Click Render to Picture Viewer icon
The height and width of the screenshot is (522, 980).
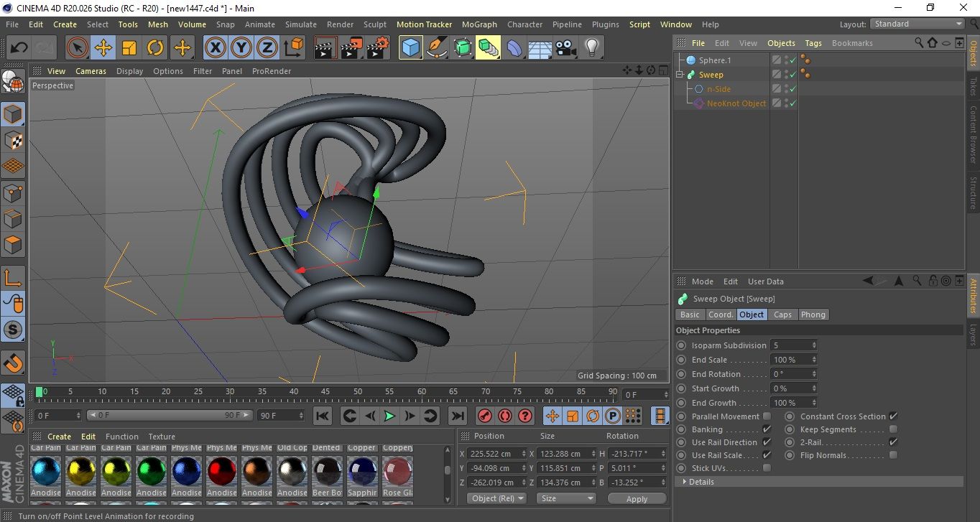pos(351,48)
